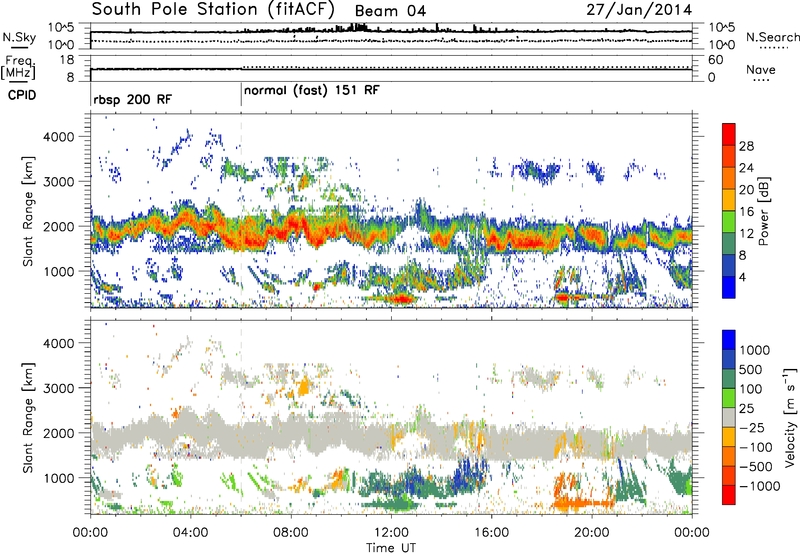The width and height of the screenshot is (800, 554).
Task: Click the 'N.Sky' legend label
Action: tap(19, 37)
